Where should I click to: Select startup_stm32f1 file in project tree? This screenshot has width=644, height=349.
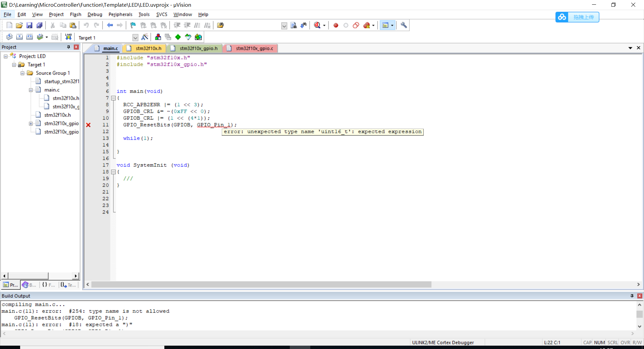click(x=61, y=82)
